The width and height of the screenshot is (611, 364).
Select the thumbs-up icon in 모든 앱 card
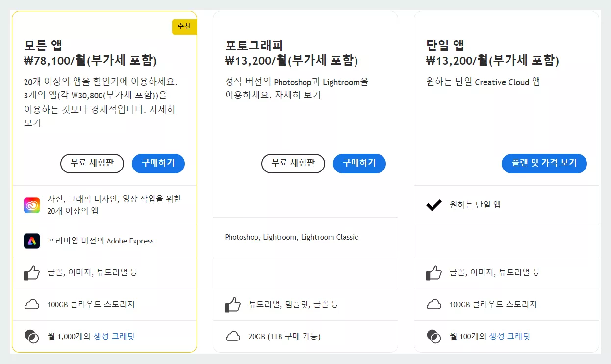click(x=31, y=272)
